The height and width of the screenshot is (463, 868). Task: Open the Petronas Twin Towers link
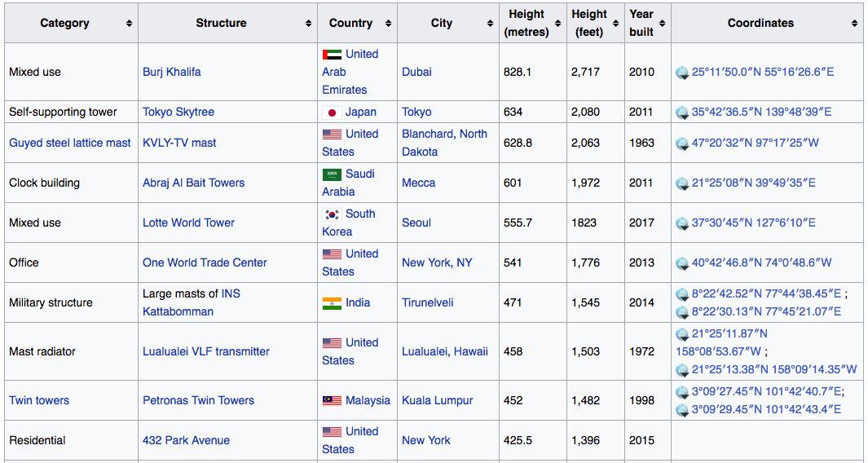click(x=198, y=400)
